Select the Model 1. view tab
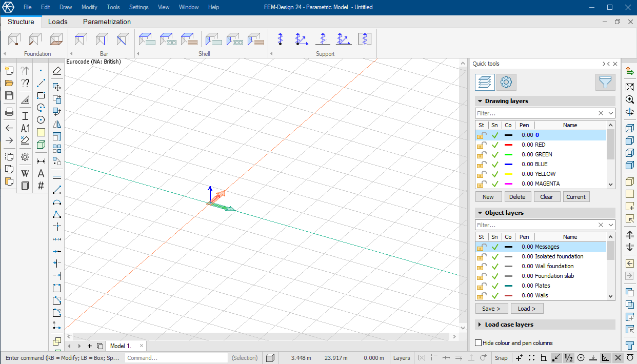Image resolution: width=637 pixels, height=364 pixels. (x=126, y=346)
